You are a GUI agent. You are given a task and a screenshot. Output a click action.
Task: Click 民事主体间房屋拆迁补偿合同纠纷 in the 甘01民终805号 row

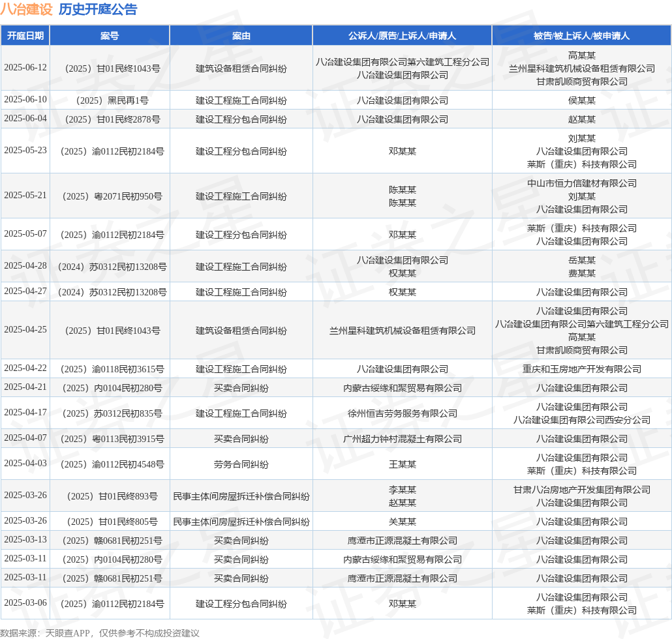pyautogui.click(x=241, y=522)
